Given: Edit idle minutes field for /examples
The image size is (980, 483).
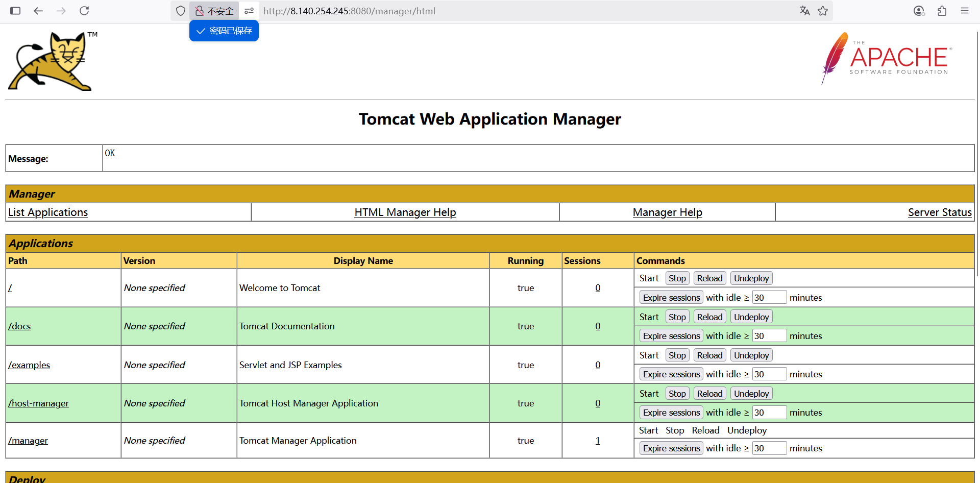Looking at the screenshot, I should [x=769, y=374].
